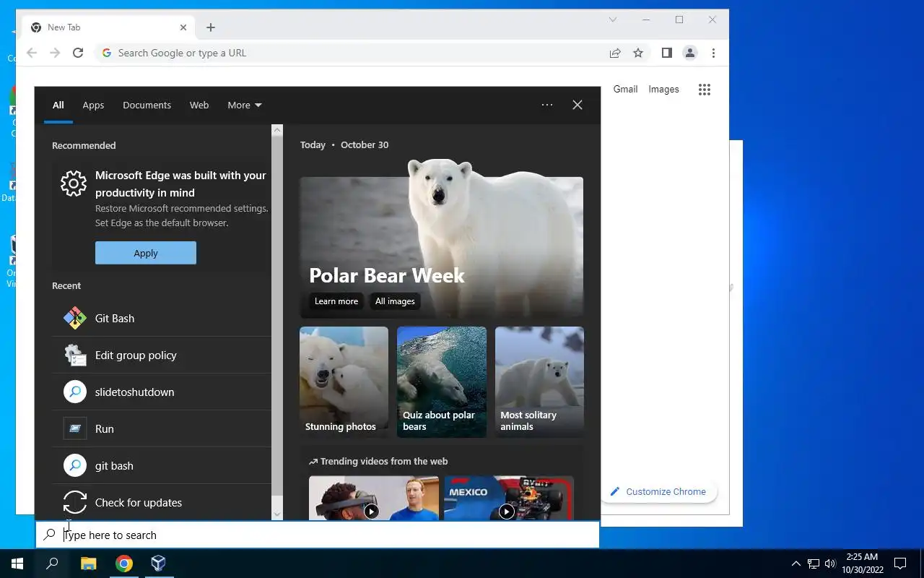
Task: Open Chrome profile avatar
Action: point(690,53)
